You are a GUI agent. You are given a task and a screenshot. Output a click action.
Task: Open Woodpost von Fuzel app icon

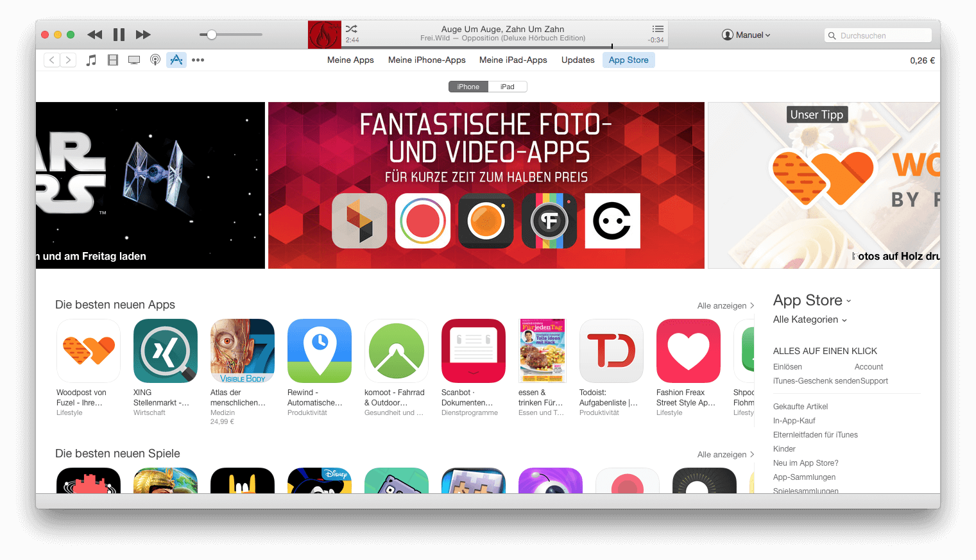[x=89, y=351]
